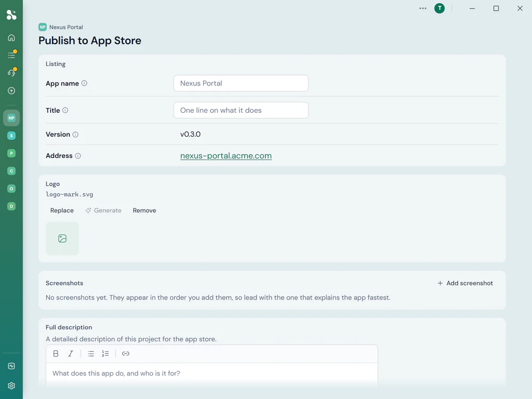532x399 pixels.
Task: Click the Nexus Portal breadcrumb
Action: click(x=66, y=27)
